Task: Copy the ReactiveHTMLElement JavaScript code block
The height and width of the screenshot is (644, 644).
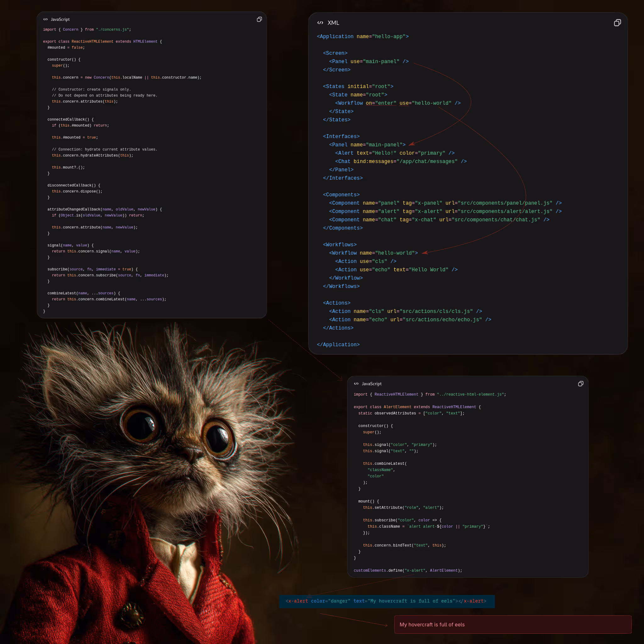Action: pos(259,19)
